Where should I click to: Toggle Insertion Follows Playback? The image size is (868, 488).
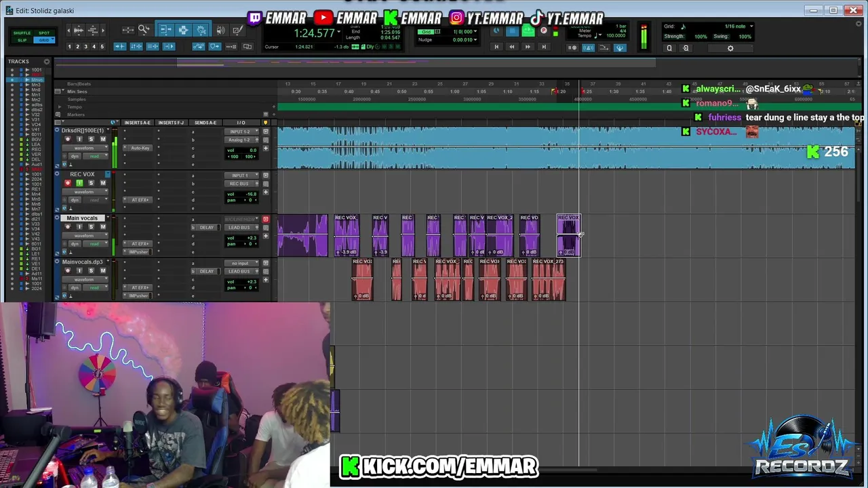pos(169,47)
